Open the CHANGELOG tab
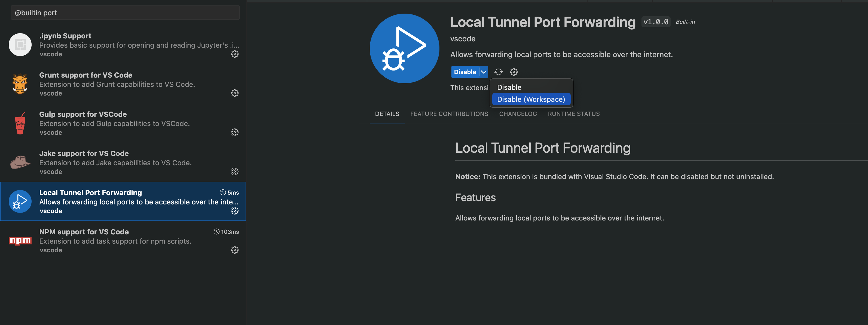 [x=518, y=114]
